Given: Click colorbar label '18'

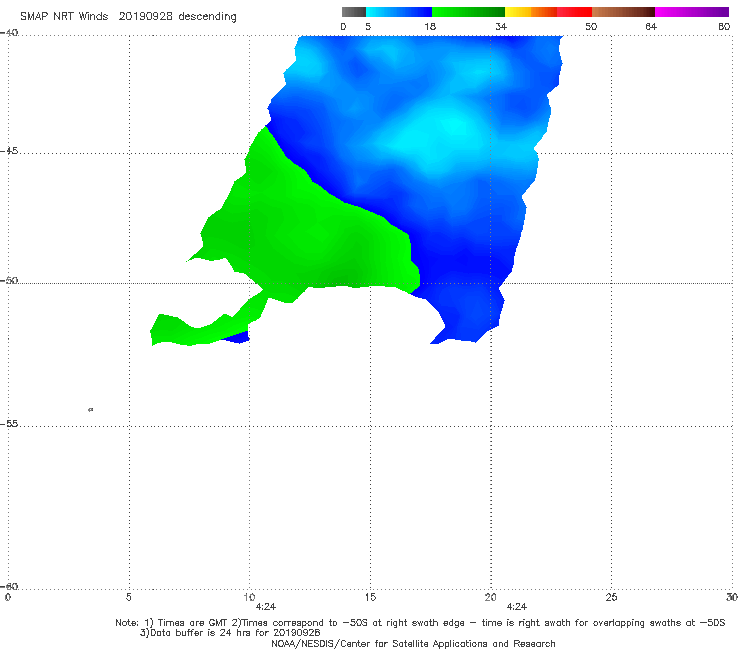Looking at the screenshot, I should (x=430, y=26).
